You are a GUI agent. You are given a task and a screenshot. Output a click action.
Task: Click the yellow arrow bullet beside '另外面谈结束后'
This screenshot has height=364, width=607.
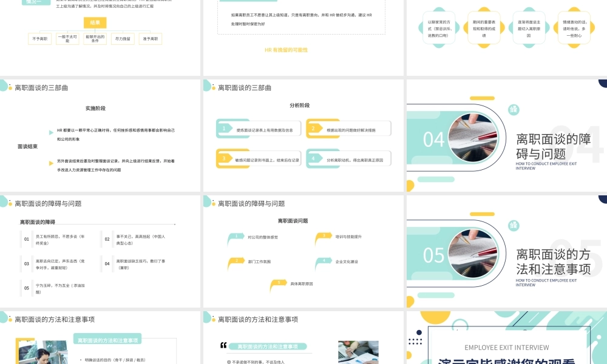point(51,163)
